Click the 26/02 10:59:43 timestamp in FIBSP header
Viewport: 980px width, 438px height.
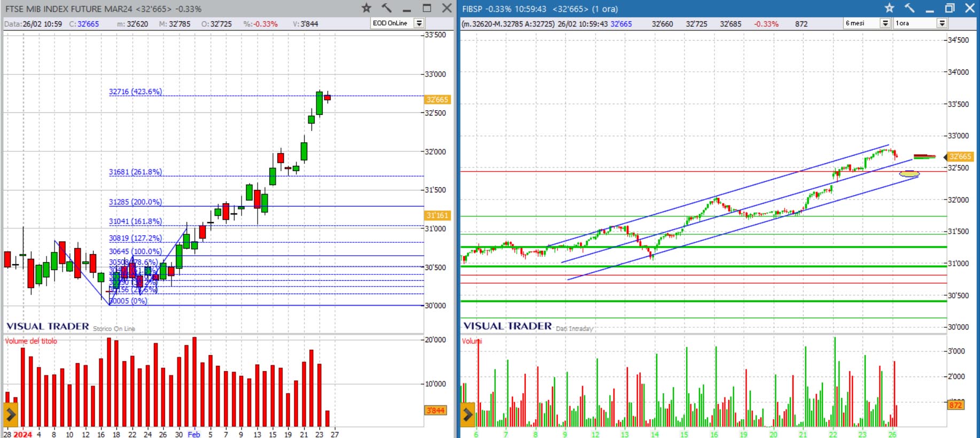coord(582,24)
